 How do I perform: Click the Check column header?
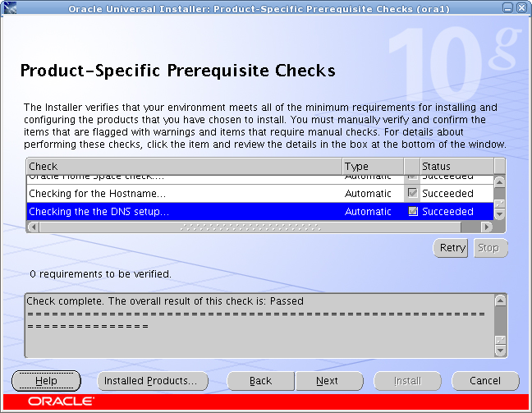click(184, 167)
